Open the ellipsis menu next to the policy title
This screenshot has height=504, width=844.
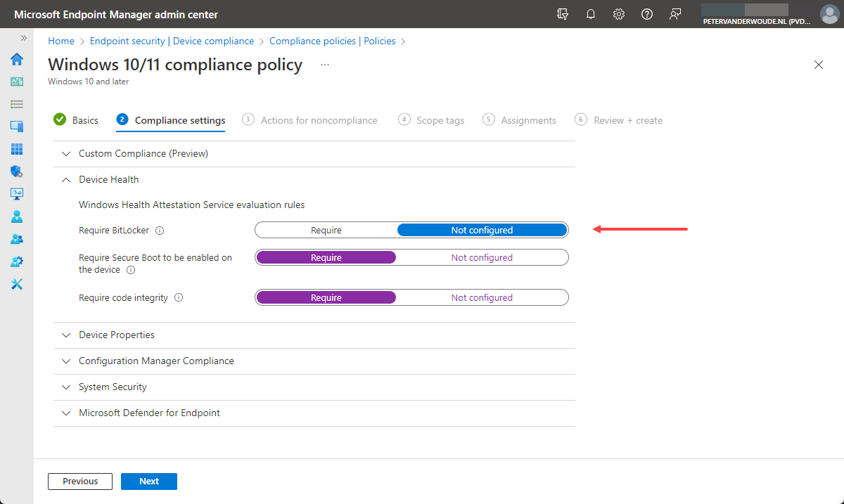[x=324, y=64]
